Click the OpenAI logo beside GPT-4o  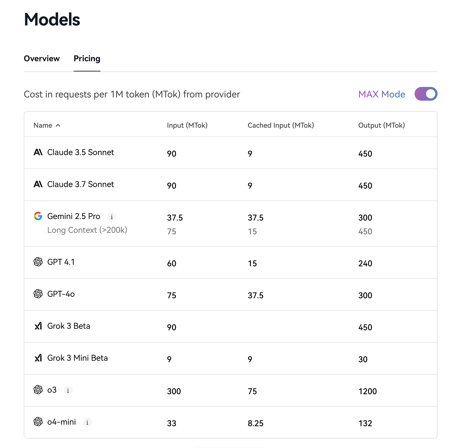(38, 294)
